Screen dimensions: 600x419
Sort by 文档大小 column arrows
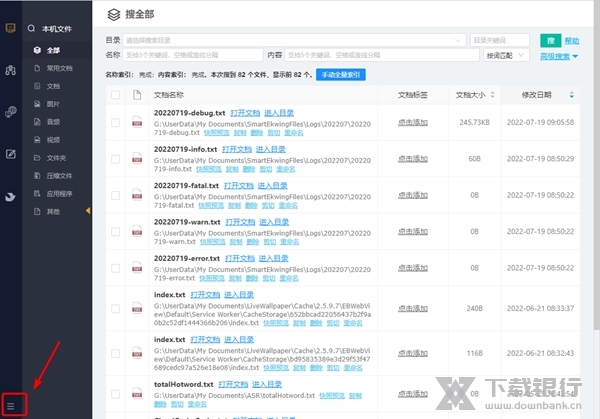click(492, 95)
